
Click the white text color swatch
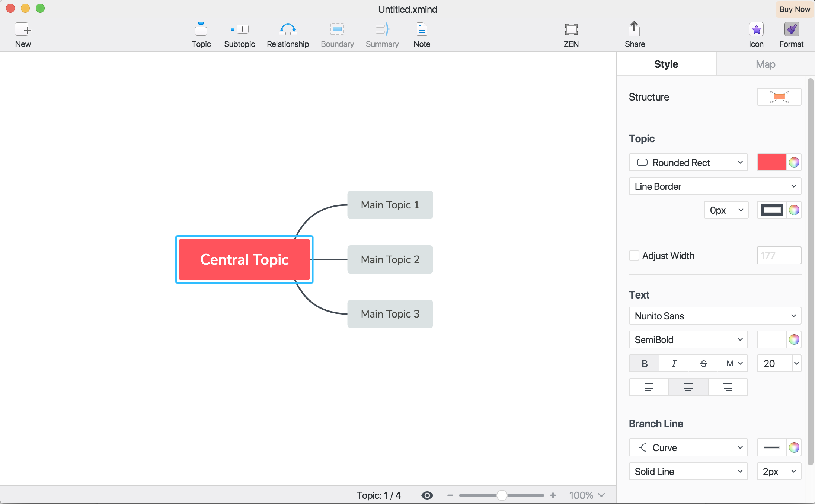(771, 339)
